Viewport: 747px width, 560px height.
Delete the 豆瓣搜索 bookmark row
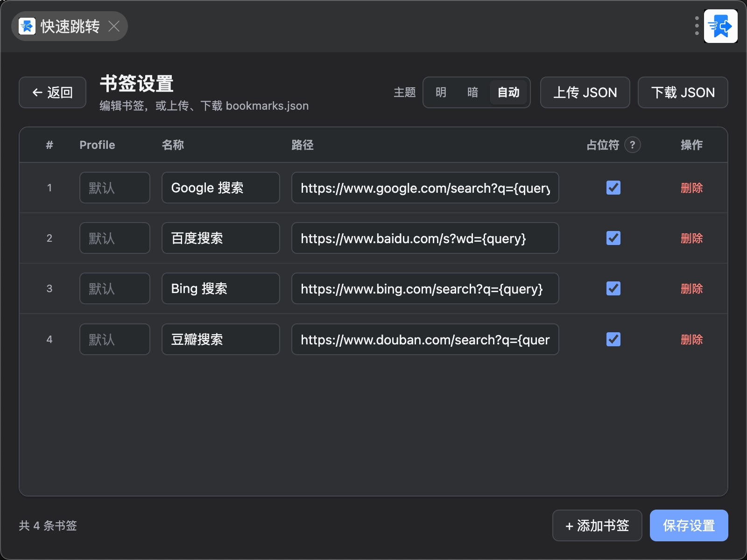coord(691,339)
